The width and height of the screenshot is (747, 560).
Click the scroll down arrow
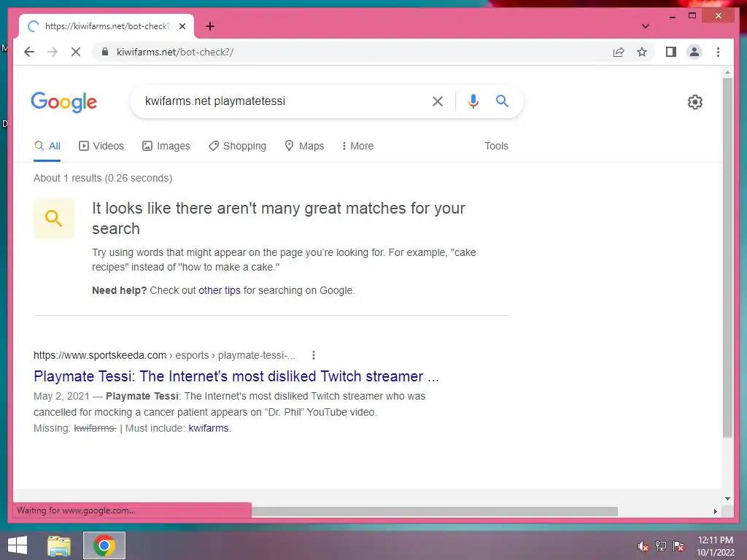coord(727,499)
